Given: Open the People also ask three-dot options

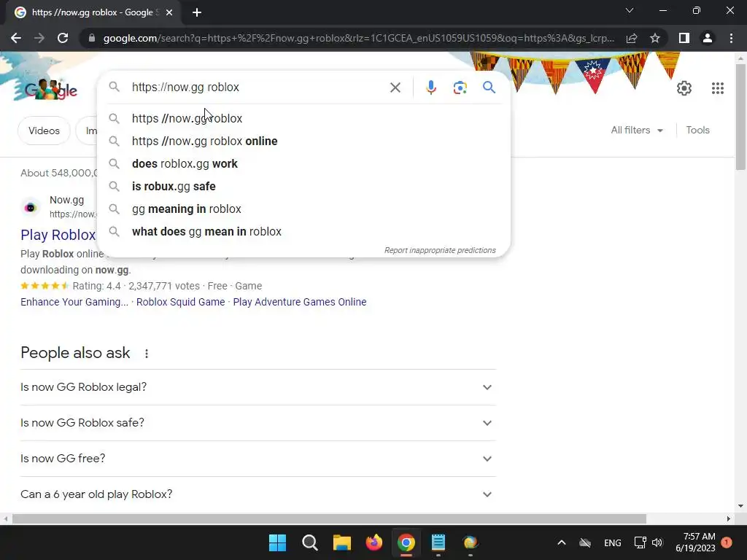Looking at the screenshot, I should (x=147, y=354).
